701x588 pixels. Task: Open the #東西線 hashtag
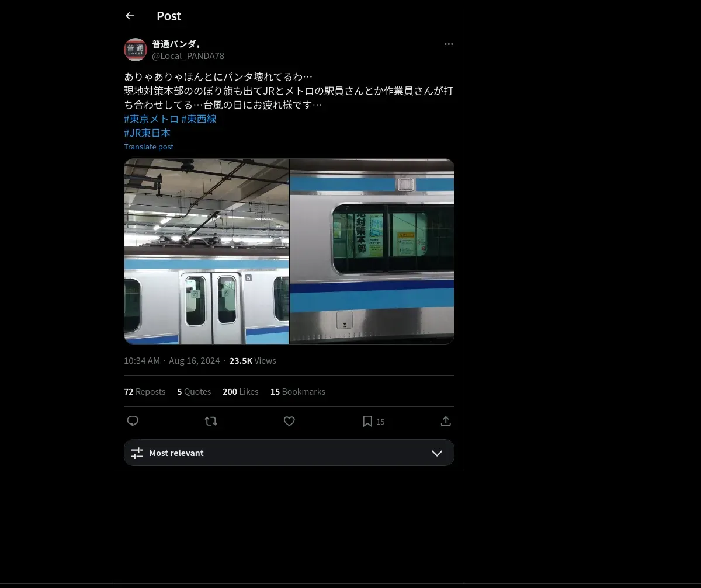pos(199,119)
